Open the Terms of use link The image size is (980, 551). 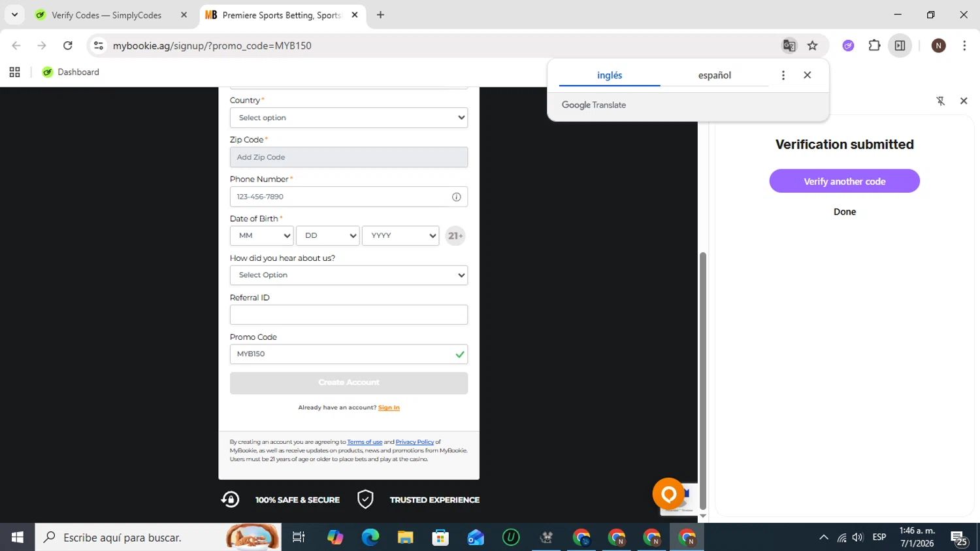point(365,442)
